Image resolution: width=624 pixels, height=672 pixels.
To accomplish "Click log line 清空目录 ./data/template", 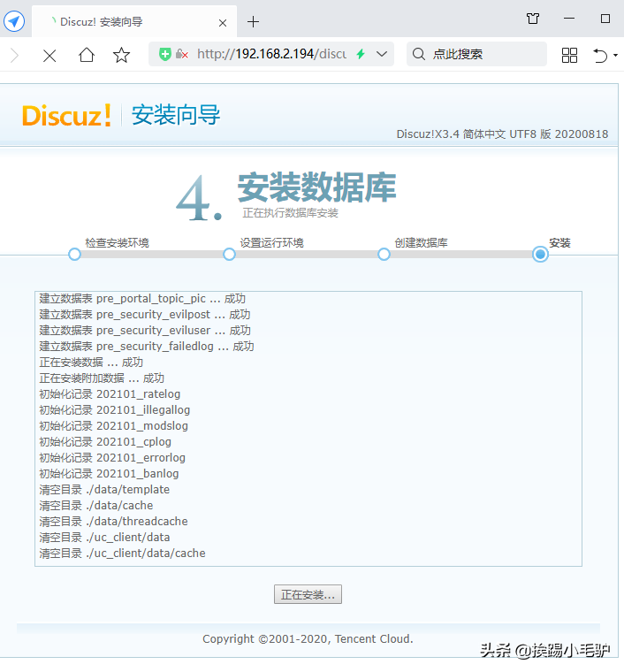I will pyautogui.click(x=104, y=490).
